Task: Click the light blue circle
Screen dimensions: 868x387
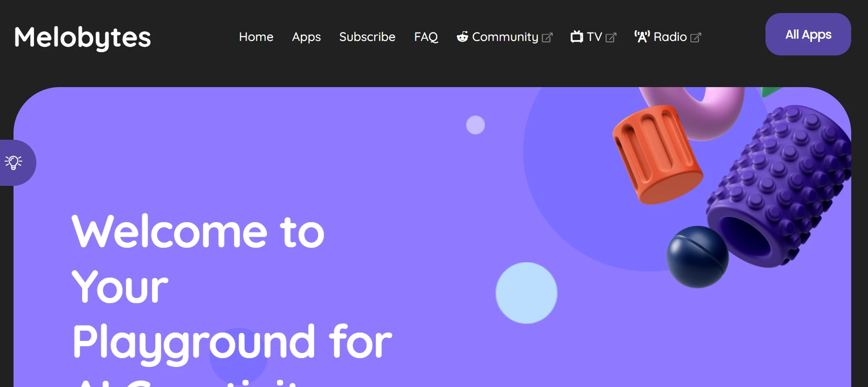Action: [x=526, y=293]
